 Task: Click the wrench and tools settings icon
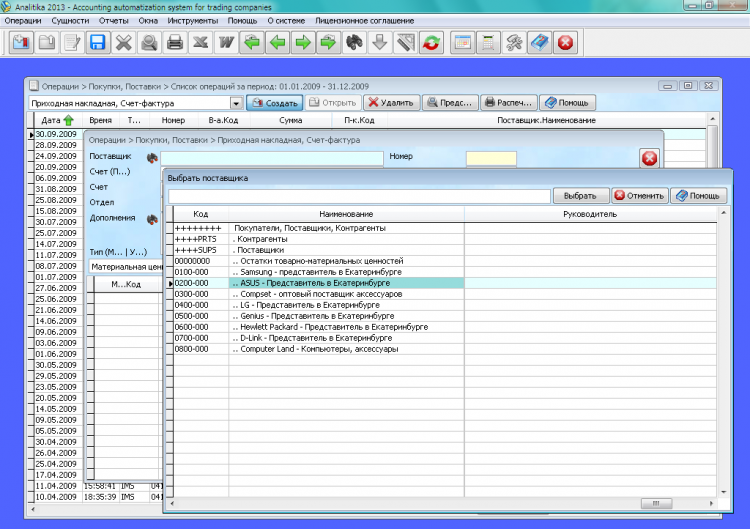pos(513,43)
